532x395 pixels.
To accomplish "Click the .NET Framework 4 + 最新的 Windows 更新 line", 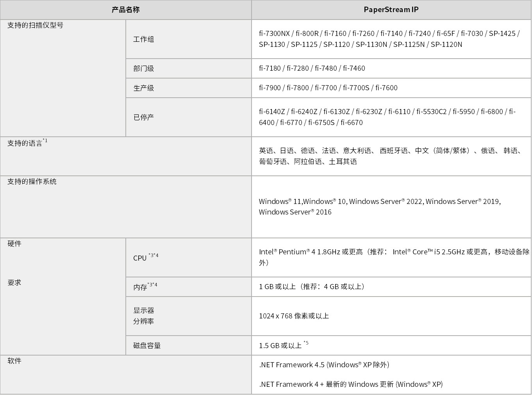I will coord(351,384).
